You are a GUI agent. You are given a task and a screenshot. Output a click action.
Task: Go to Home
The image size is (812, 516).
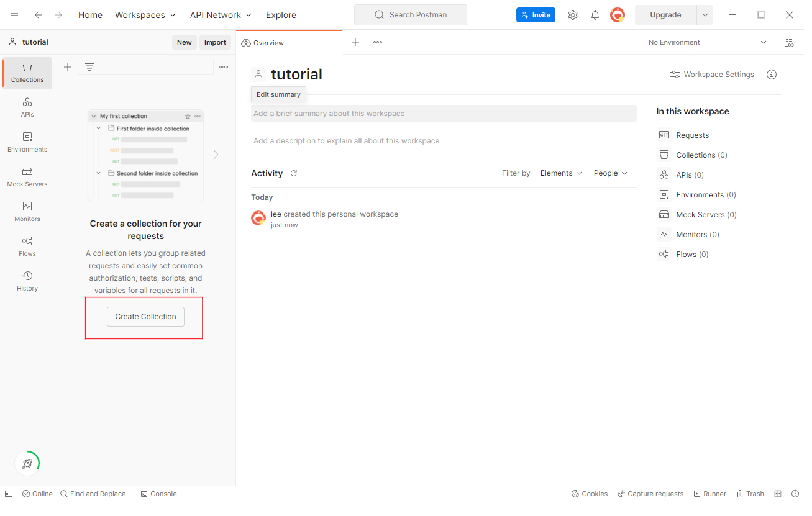90,15
